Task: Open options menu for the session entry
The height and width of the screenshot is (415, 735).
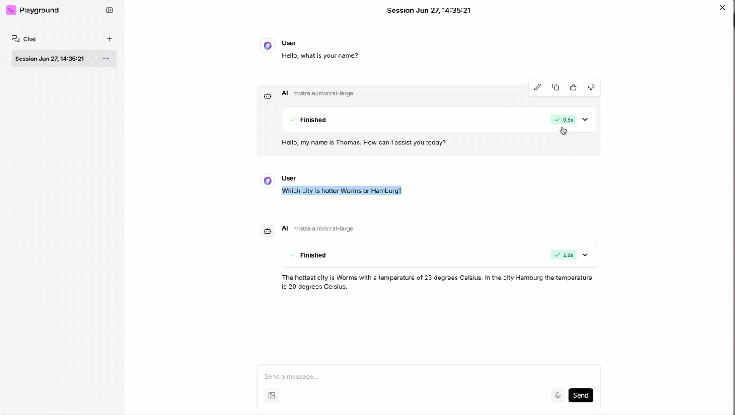Action: point(106,59)
